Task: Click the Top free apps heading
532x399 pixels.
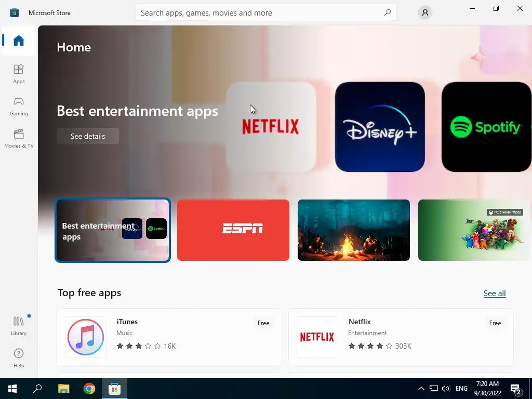Action: [89, 292]
